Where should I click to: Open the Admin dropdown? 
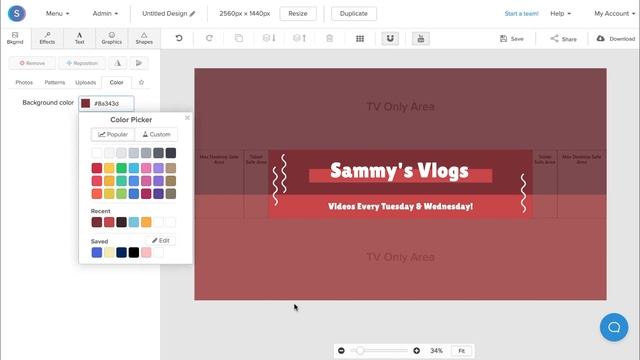point(105,13)
